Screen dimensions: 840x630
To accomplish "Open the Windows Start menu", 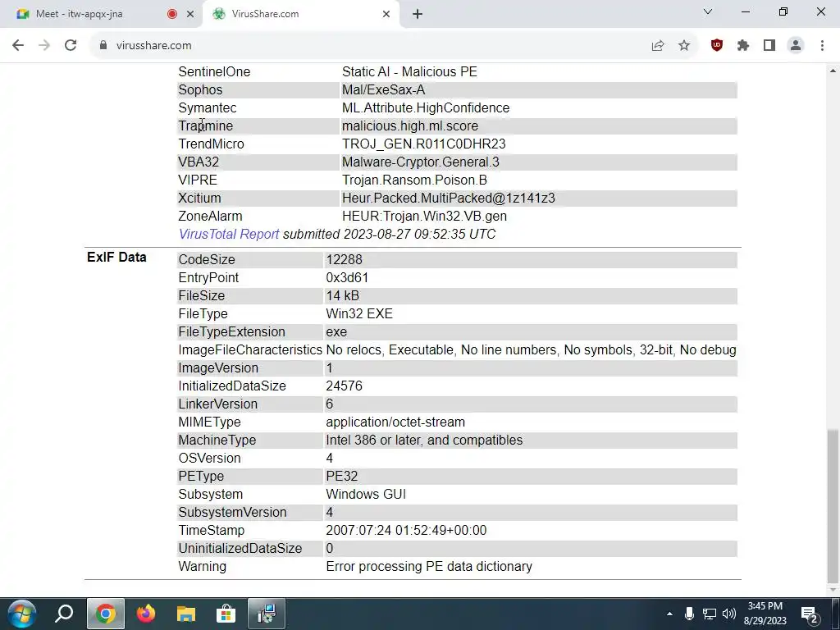I will (x=21, y=614).
